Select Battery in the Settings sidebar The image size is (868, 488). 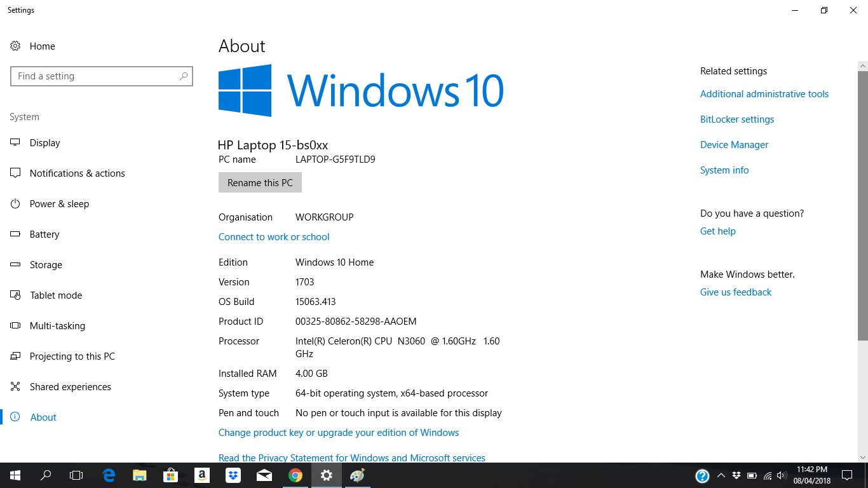44,234
